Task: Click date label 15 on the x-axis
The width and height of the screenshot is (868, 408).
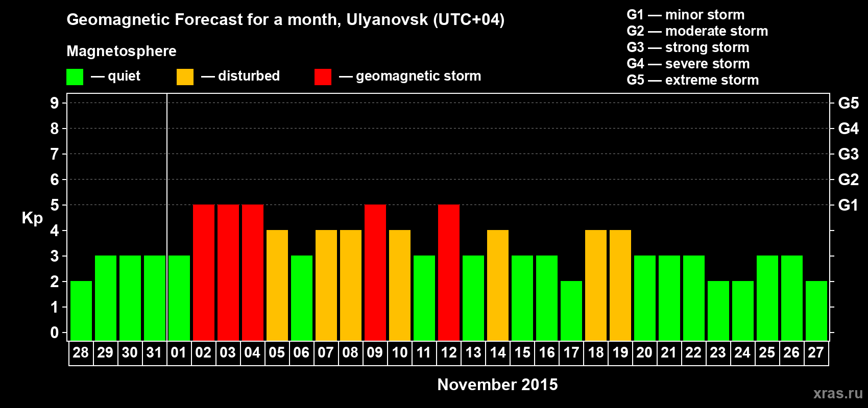Action: [522, 352]
